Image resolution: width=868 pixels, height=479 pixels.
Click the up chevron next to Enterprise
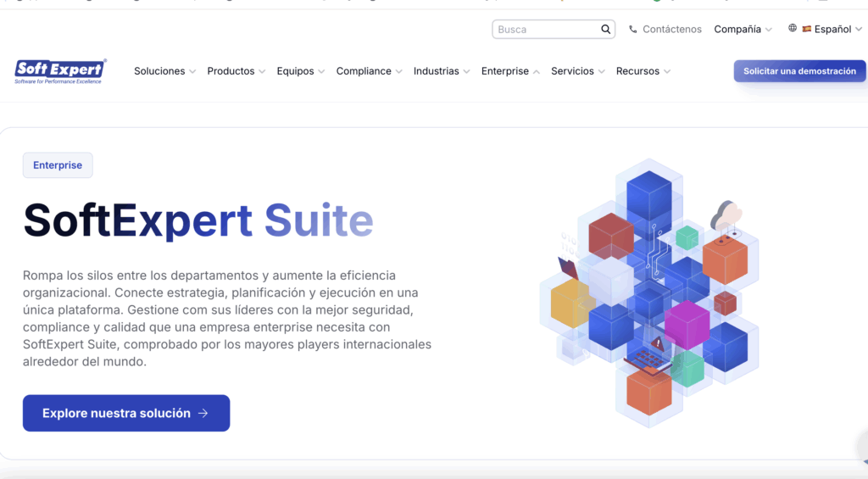tap(536, 71)
